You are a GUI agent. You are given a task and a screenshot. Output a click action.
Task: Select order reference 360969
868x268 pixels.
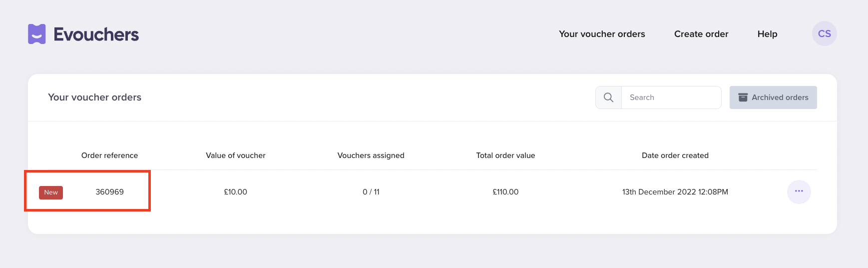click(109, 192)
